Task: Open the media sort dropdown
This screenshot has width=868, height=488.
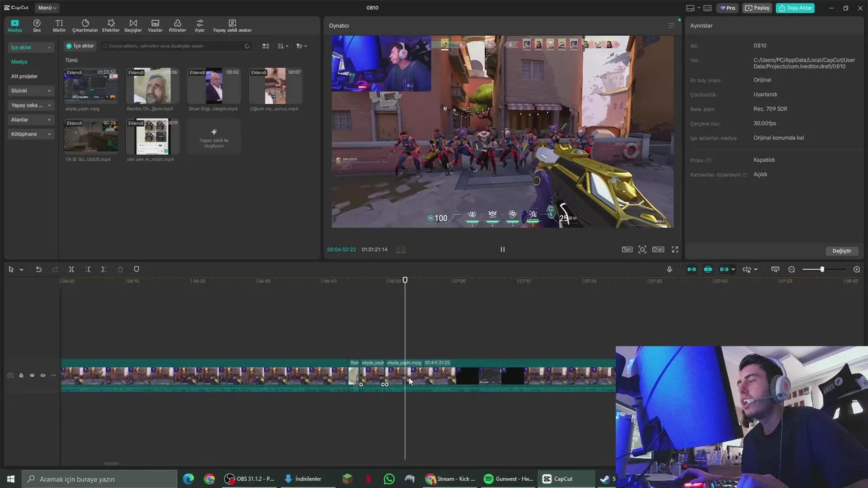Action: [x=283, y=46]
